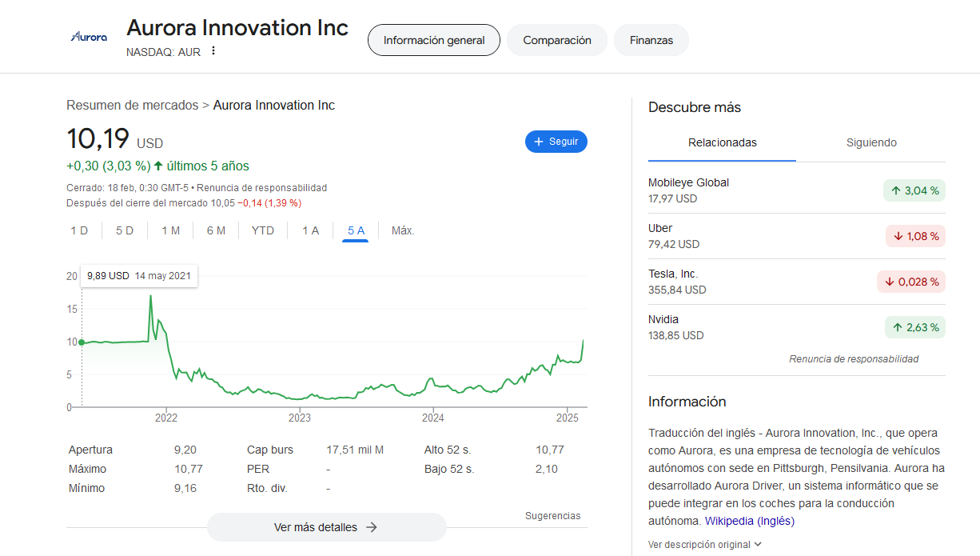Screen dimensions: 980x556
Task: Expand Ver más detalles
Action: (x=326, y=527)
